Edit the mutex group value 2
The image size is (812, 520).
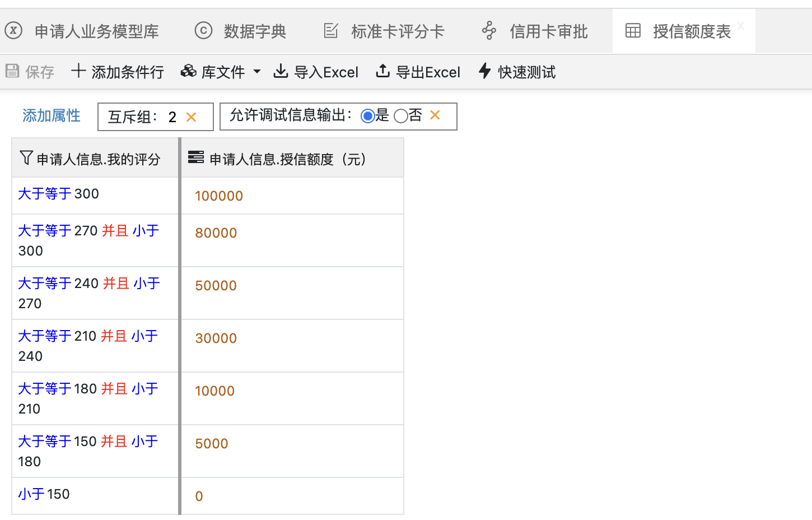pyautogui.click(x=172, y=117)
